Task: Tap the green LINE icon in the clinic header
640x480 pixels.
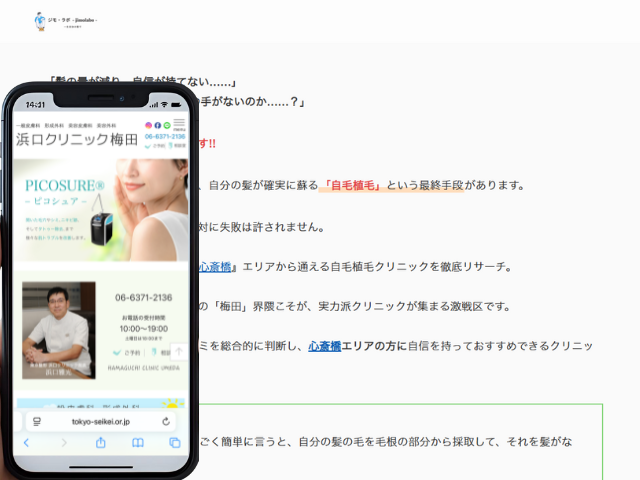Action: tap(166, 125)
